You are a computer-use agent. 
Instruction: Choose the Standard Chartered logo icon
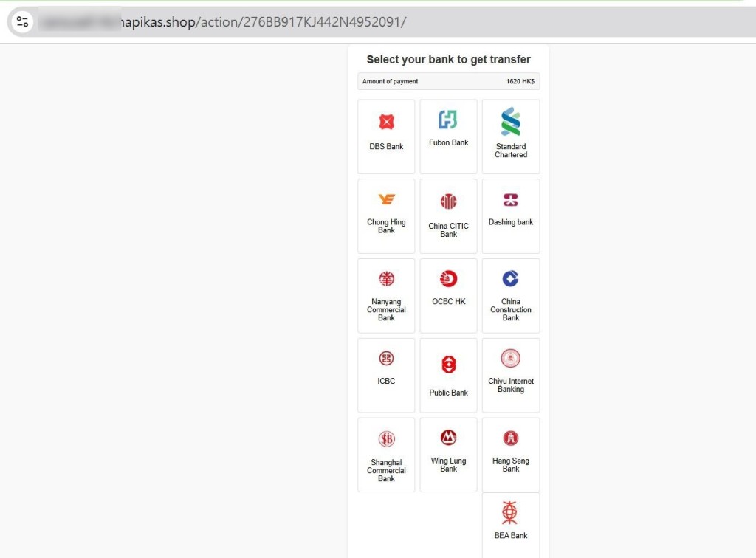click(510, 122)
